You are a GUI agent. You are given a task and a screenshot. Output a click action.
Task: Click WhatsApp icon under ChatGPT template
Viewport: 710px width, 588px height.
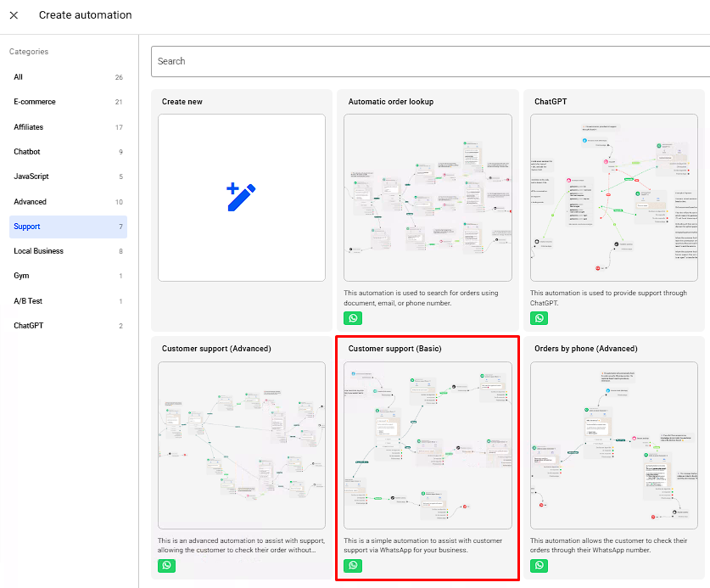539,318
